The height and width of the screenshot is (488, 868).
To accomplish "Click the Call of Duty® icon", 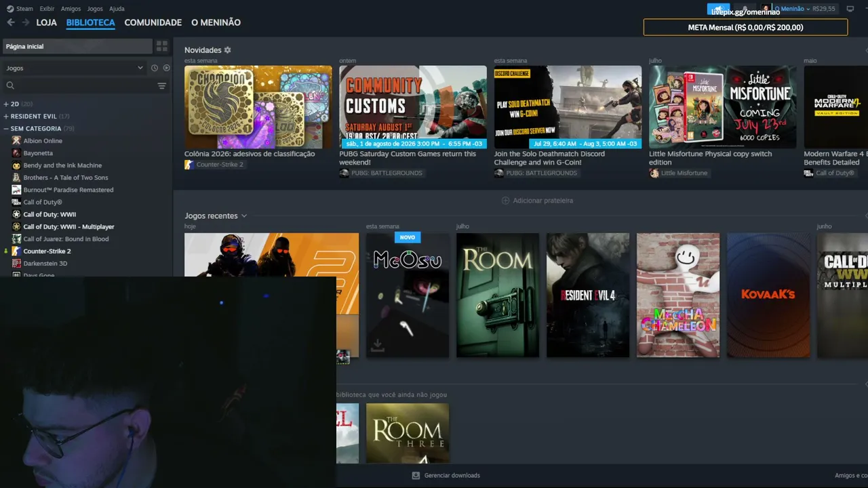I will [17, 202].
